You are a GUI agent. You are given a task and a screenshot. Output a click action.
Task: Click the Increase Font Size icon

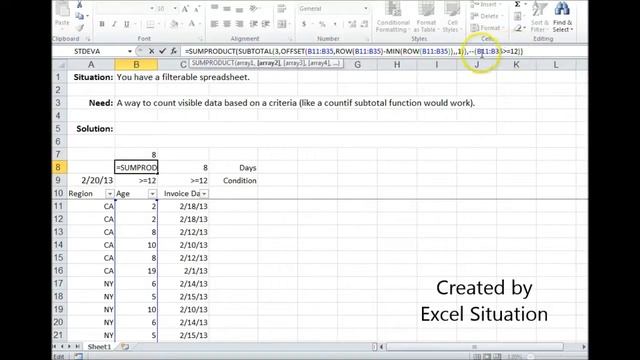186,9
